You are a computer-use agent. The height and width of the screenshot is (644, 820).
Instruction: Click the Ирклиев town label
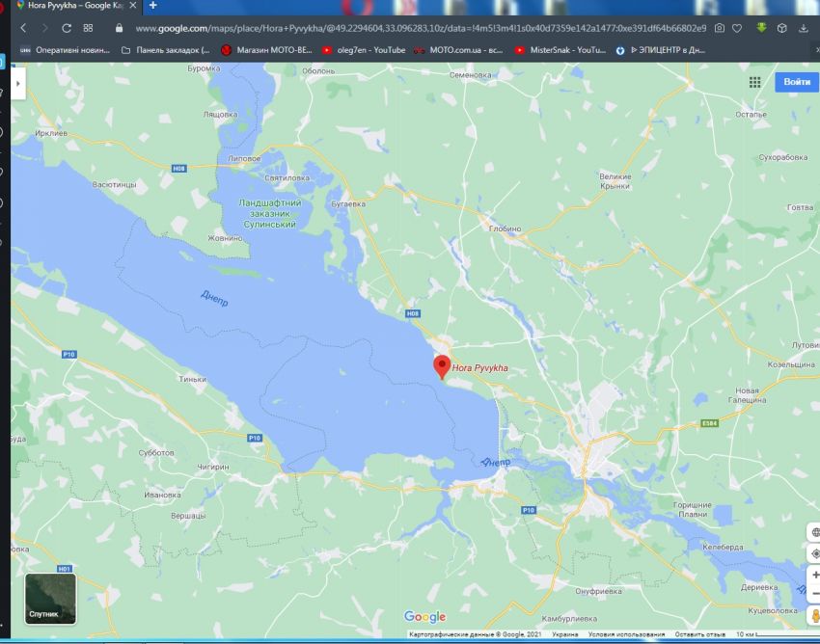[51, 133]
